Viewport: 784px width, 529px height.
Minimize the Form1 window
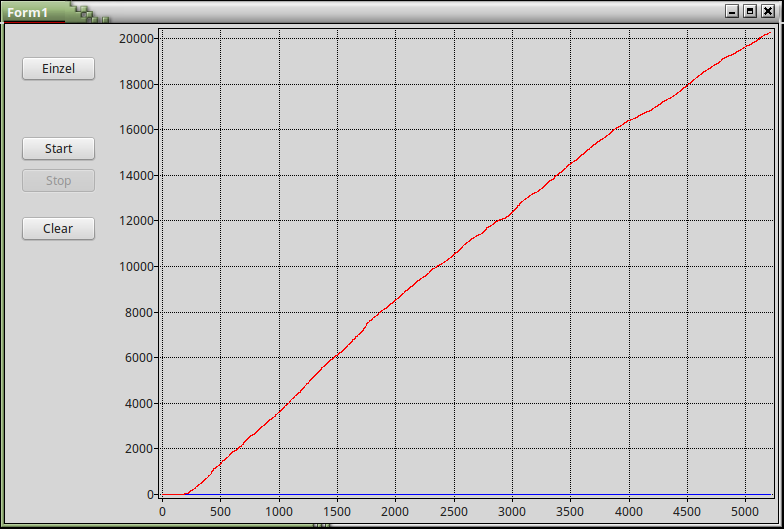pyautogui.click(x=732, y=11)
